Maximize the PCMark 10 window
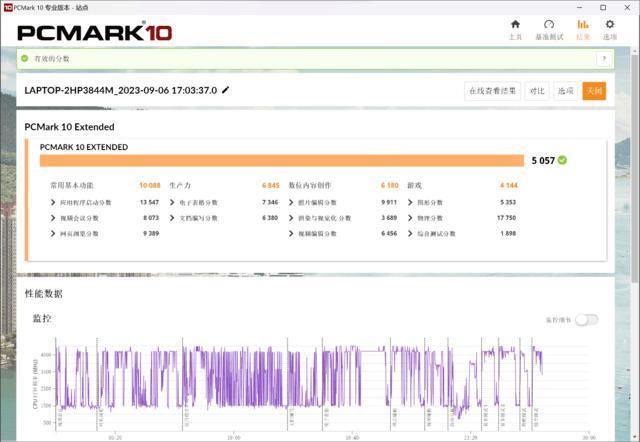640x442 pixels. tap(603, 7)
